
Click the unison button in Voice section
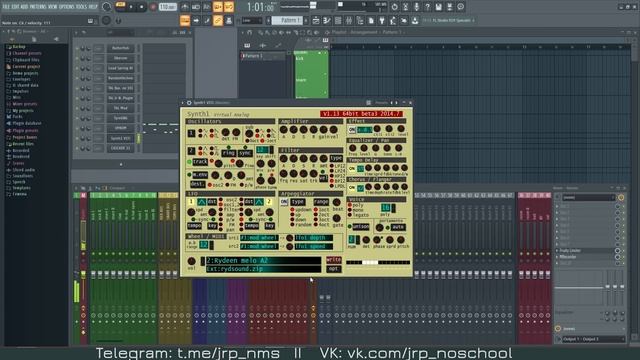pos(360,227)
